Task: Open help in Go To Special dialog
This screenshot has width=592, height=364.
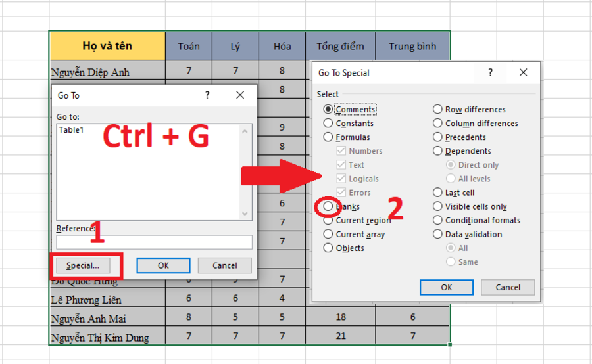Action: 490,72
